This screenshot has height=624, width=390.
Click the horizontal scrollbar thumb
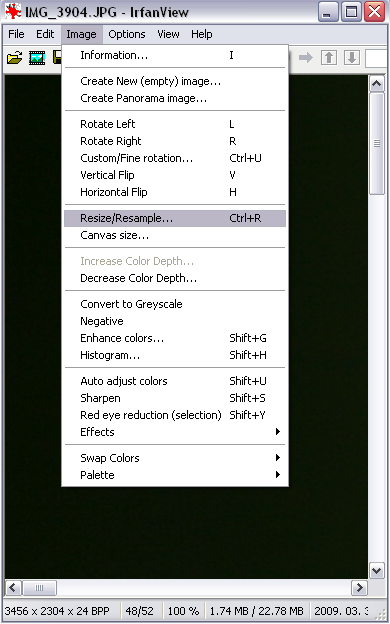[39, 588]
